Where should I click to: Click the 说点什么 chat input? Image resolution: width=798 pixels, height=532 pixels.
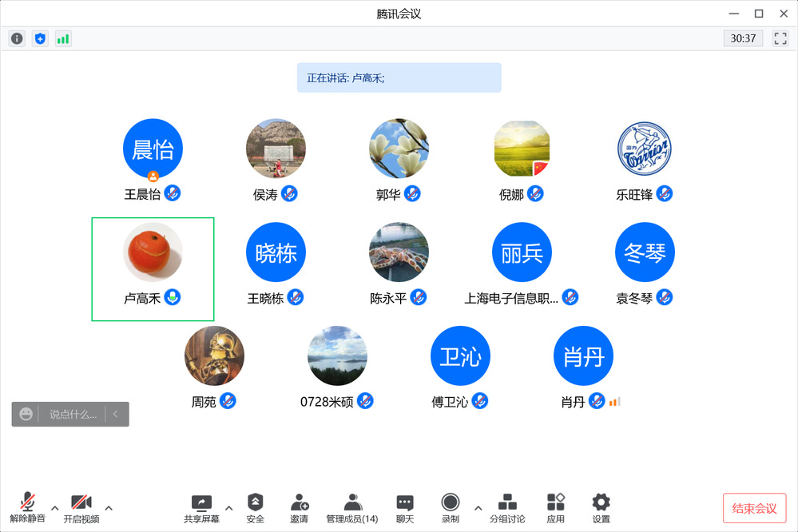[73, 415]
